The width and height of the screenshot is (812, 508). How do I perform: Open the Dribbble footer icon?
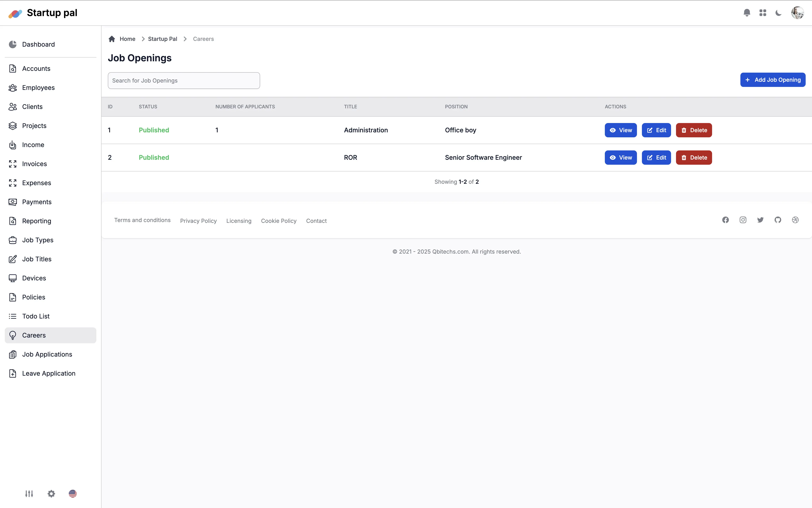click(x=795, y=220)
